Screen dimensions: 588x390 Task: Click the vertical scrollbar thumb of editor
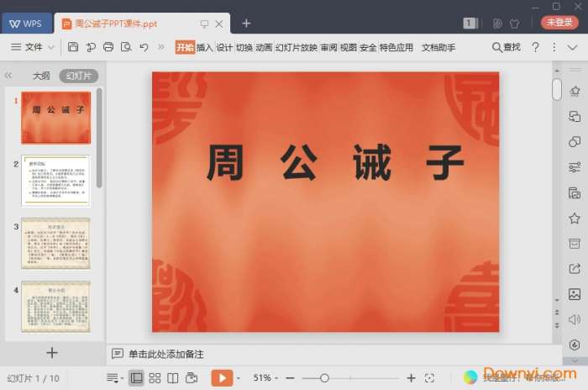coord(557,89)
